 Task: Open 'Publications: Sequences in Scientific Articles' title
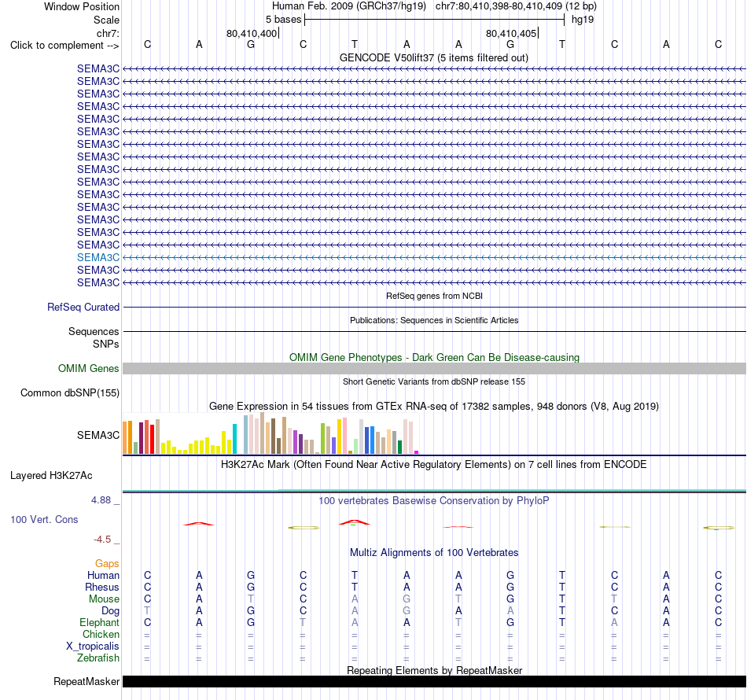click(x=434, y=320)
